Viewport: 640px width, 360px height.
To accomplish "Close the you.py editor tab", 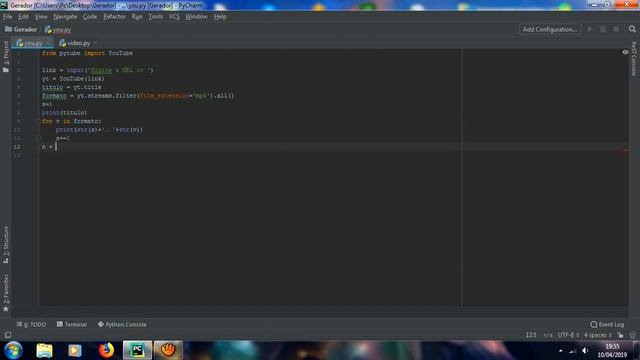I will click(x=48, y=43).
